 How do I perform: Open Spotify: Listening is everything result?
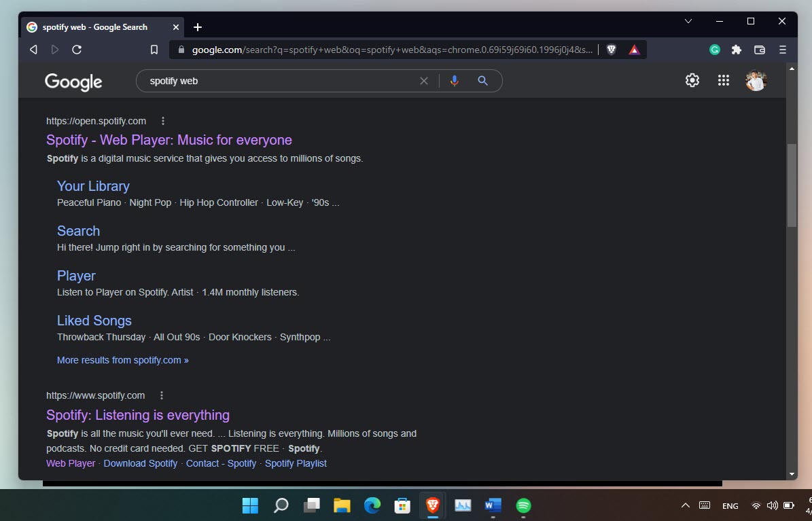coord(138,415)
